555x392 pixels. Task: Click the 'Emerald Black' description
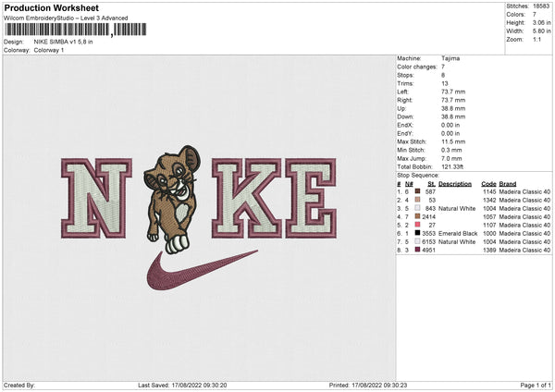[x=458, y=234]
